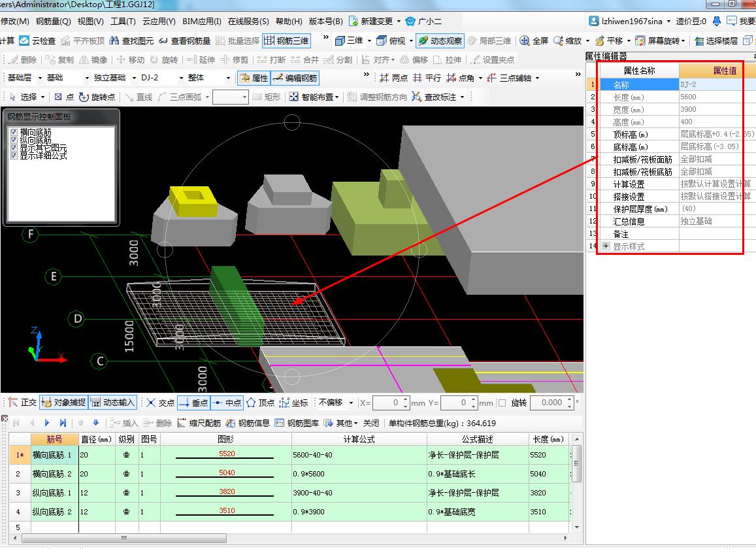
Task: Select 旋转点 rotate point tool
Action: click(x=97, y=97)
